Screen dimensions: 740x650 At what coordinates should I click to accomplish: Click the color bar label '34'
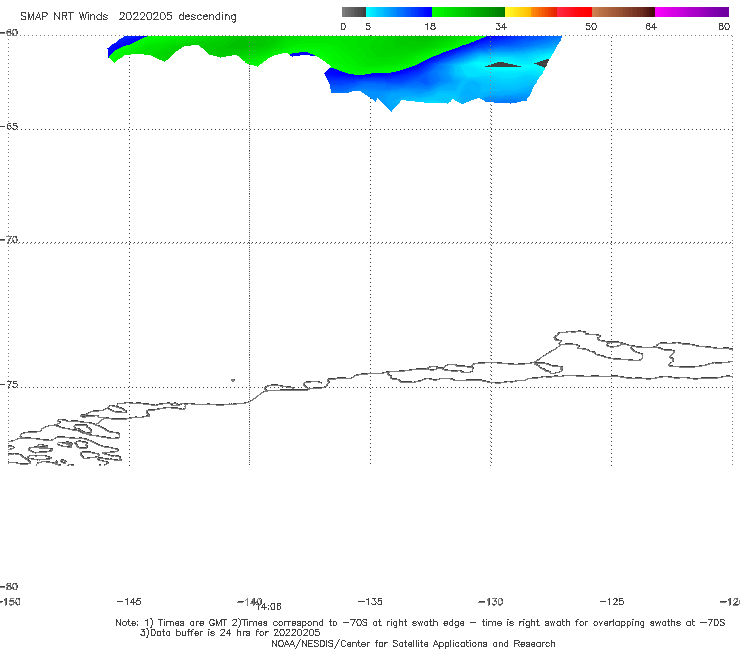(x=501, y=26)
